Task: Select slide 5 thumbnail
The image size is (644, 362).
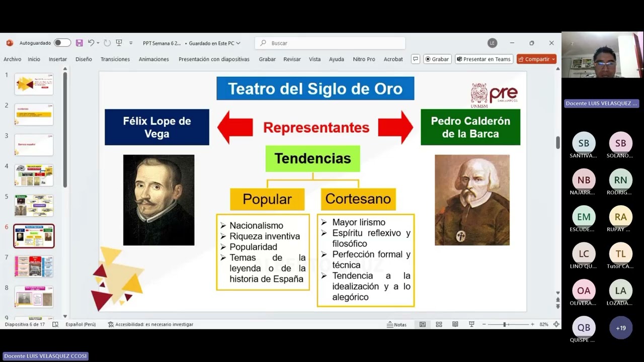Action: [34, 206]
